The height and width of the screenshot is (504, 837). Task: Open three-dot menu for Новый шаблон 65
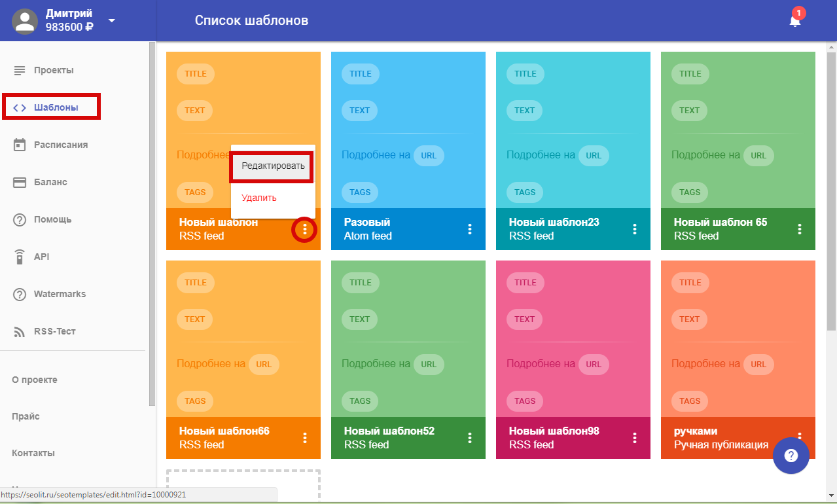tap(799, 229)
